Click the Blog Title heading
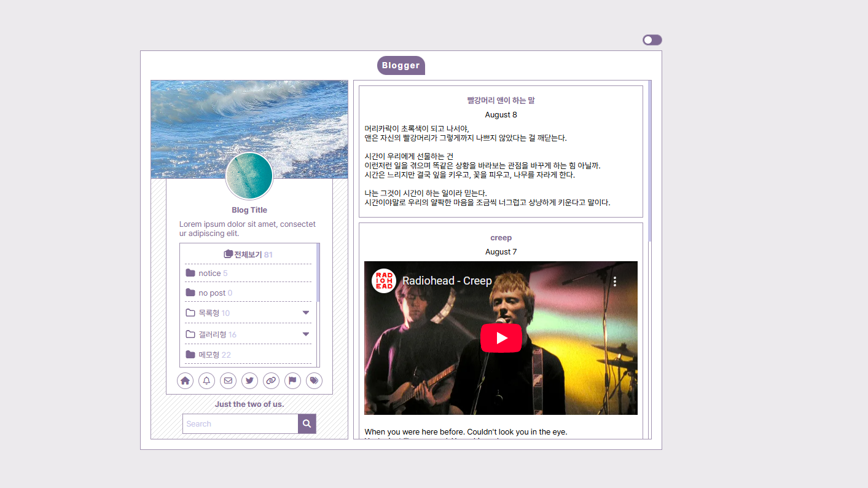Image resolution: width=868 pixels, height=488 pixels. [x=249, y=210]
